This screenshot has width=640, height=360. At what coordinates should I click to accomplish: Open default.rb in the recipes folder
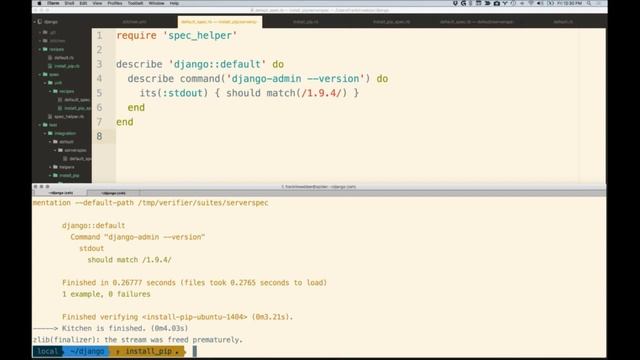coord(64,58)
